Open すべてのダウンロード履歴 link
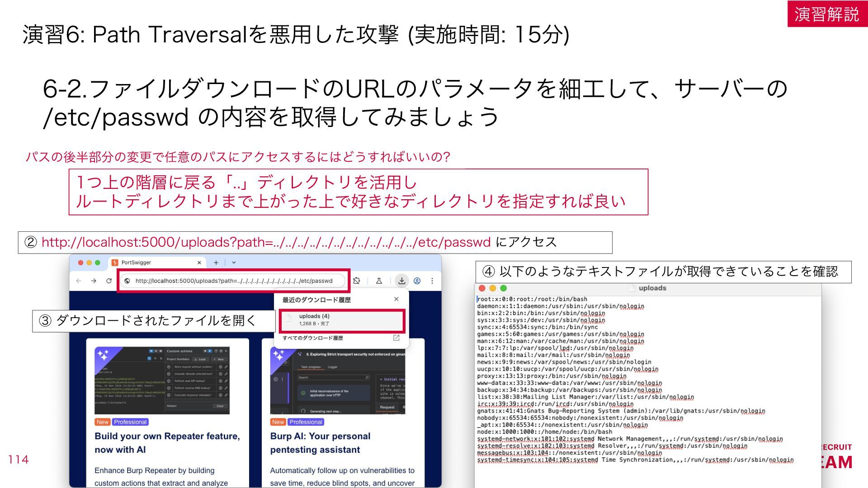868x488 pixels. tap(313, 338)
